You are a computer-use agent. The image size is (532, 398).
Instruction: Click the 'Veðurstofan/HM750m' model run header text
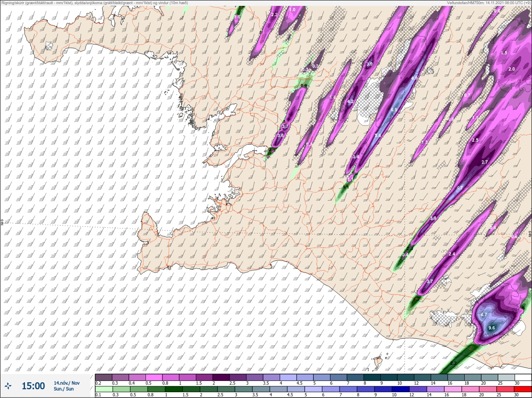pos(489,3)
